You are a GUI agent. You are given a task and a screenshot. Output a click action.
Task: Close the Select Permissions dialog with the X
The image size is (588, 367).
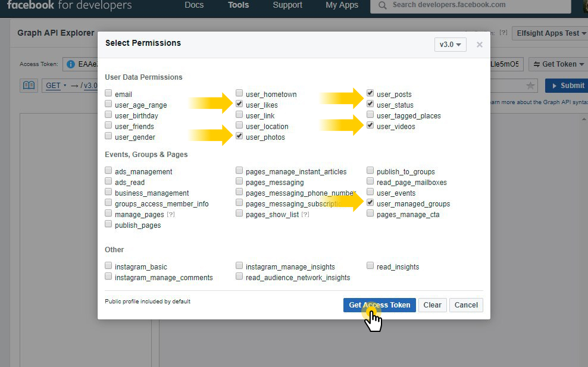tap(479, 43)
